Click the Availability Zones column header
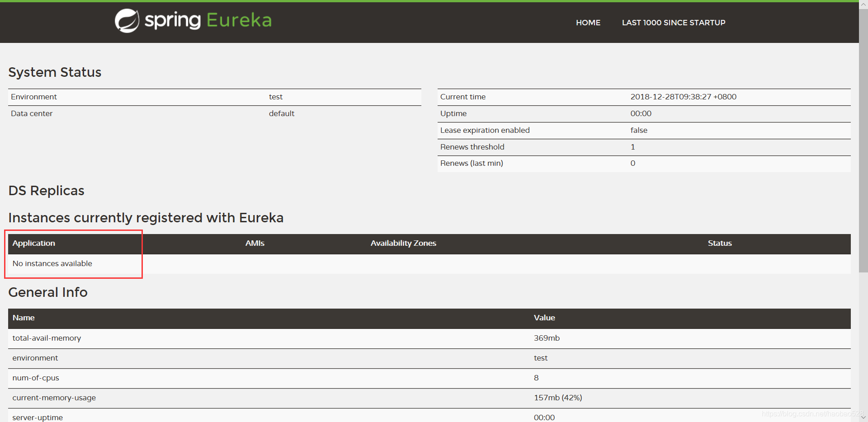 (403, 243)
